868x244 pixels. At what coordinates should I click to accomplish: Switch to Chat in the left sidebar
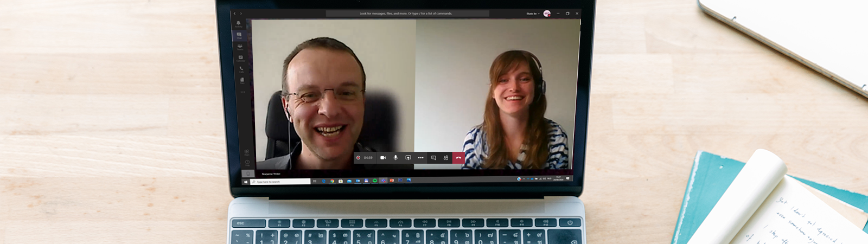(x=239, y=35)
